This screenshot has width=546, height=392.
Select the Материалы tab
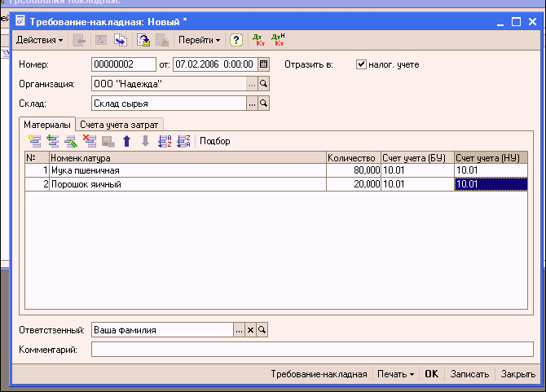point(47,123)
